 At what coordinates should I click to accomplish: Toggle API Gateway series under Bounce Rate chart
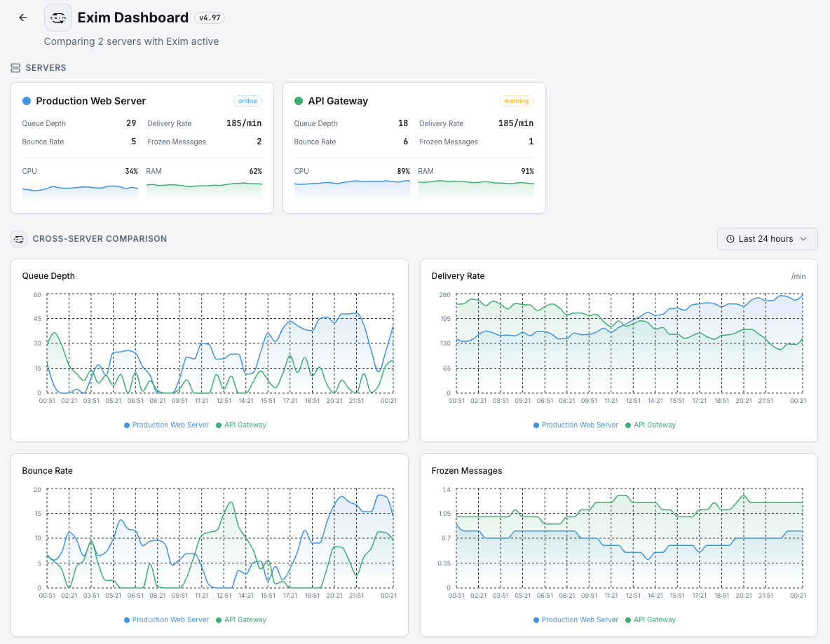(241, 619)
